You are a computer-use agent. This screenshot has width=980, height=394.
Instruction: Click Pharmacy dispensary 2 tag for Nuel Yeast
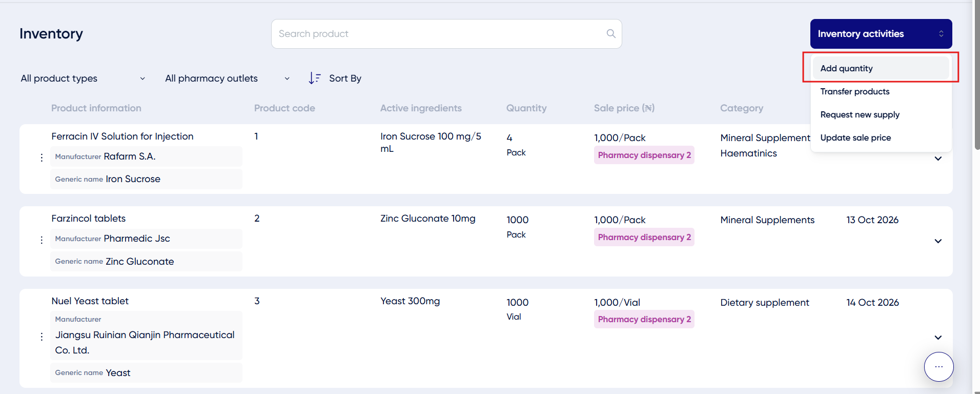(x=644, y=319)
